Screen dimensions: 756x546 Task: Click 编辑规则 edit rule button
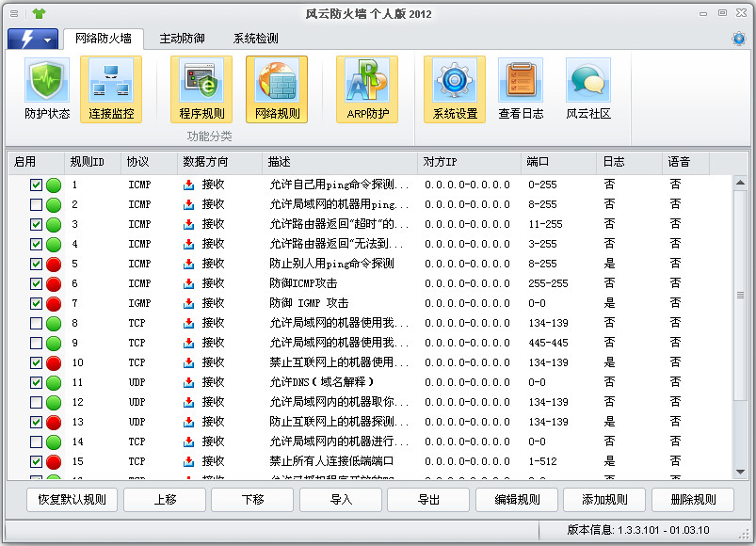[x=517, y=500]
